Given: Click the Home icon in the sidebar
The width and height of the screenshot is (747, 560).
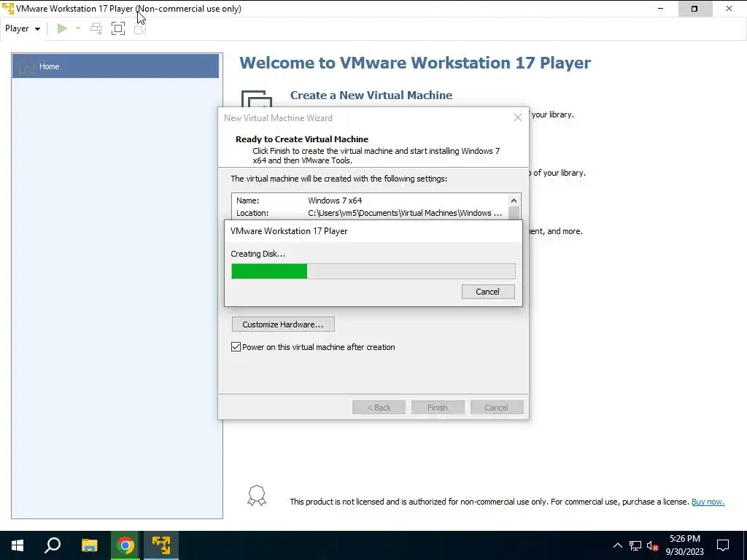Looking at the screenshot, I should tap(26, 66).
